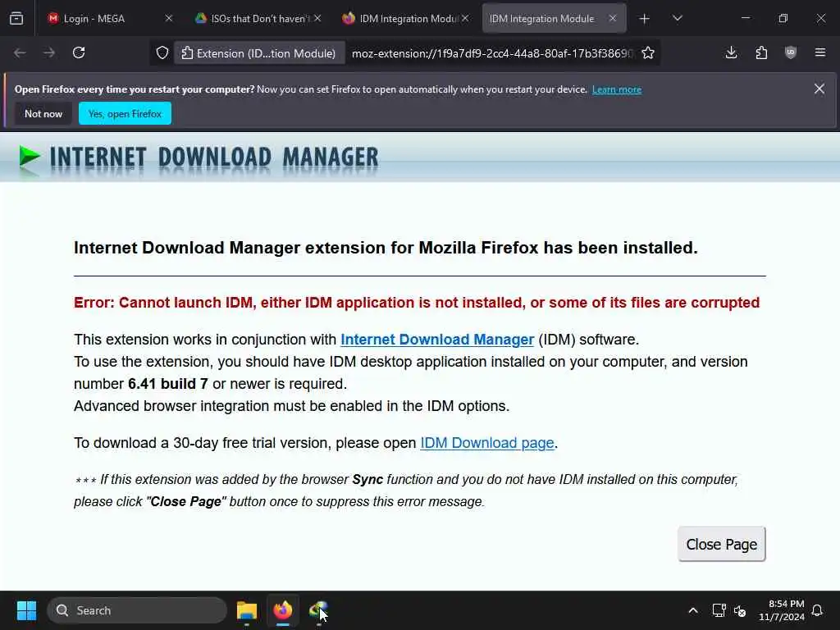Click the Close Page button

click(722, 545)
